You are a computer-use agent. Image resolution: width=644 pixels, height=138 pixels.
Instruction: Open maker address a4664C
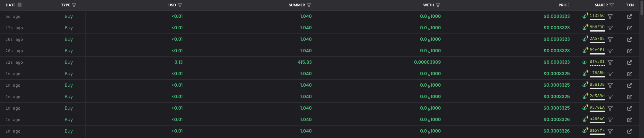tap(597, 119)
